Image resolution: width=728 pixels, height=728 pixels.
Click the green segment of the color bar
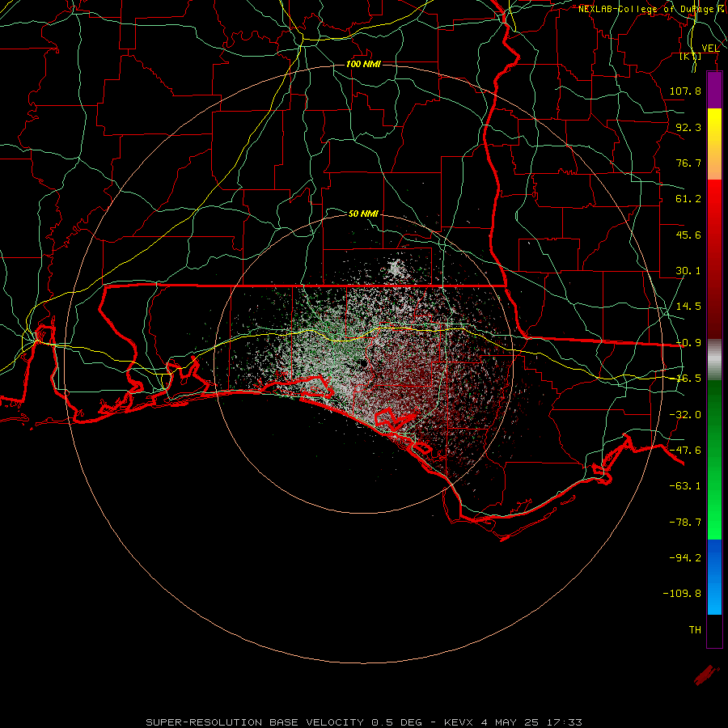(714, 459)
